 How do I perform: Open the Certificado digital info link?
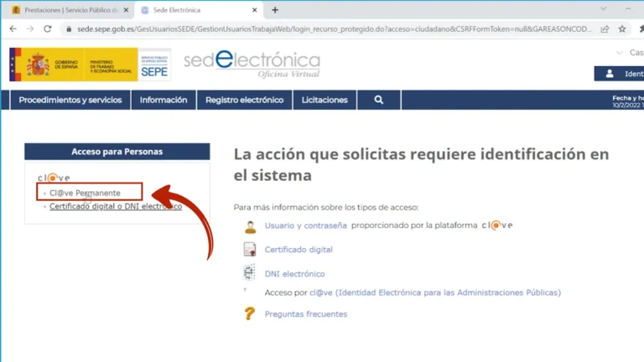299,250
